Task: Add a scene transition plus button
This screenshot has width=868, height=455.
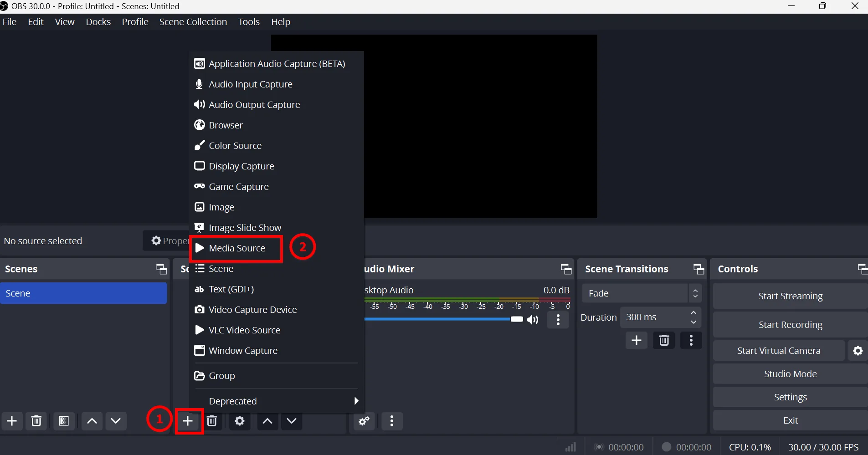Action: (637, 340)
